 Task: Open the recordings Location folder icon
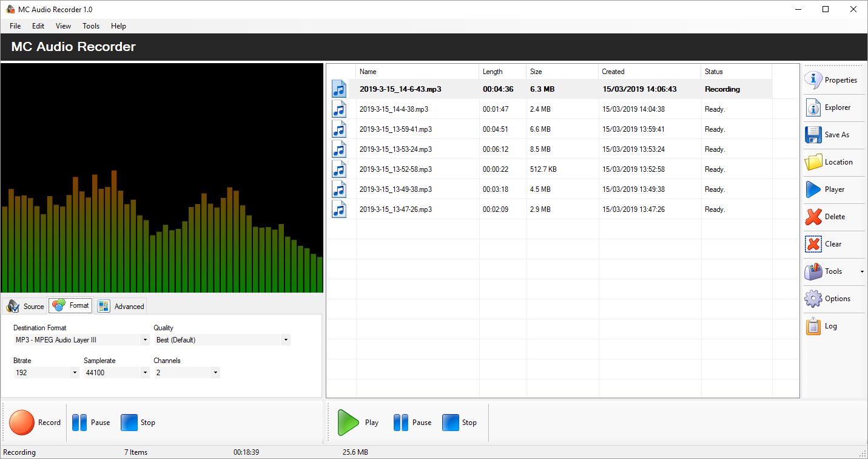(x=813, y=161)
